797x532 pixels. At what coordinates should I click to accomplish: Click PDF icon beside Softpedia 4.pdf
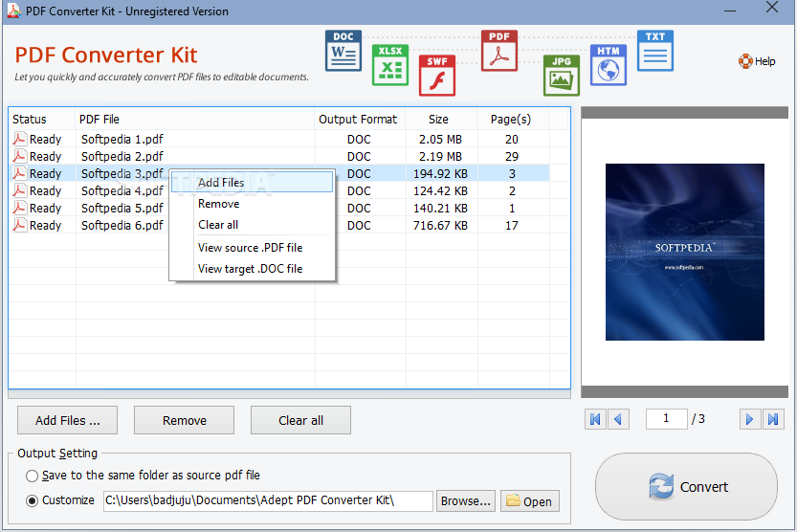19,190
